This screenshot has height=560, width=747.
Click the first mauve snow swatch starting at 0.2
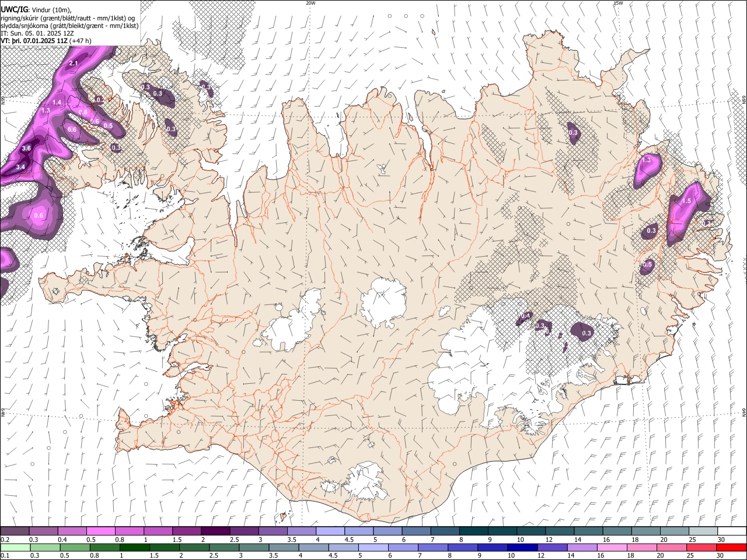click(15, 531)
